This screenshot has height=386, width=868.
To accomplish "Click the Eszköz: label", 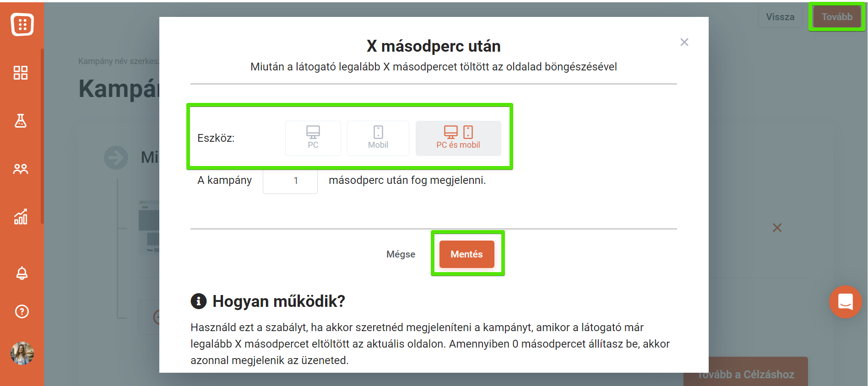I will coord(216,138).
